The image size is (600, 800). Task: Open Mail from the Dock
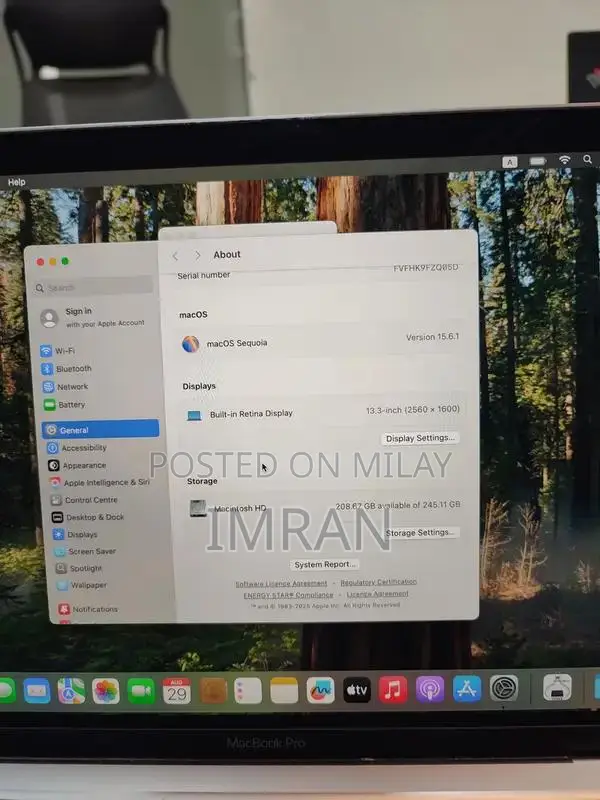[37, 691]
